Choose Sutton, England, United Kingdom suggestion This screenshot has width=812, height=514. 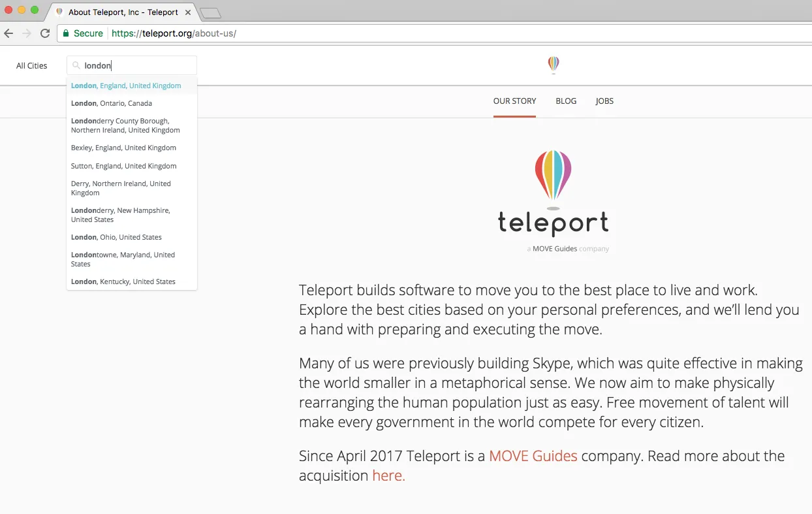[132, 166]
